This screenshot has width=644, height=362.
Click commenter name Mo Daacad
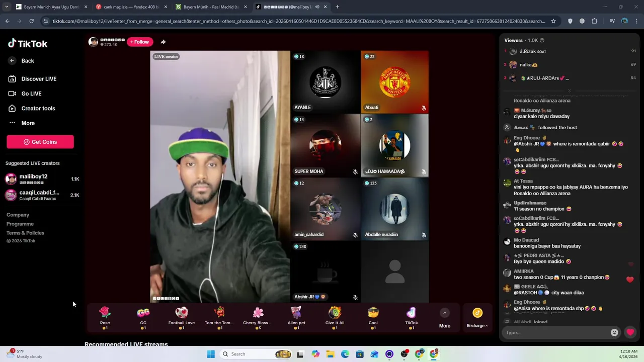click(x=526, y=240)
